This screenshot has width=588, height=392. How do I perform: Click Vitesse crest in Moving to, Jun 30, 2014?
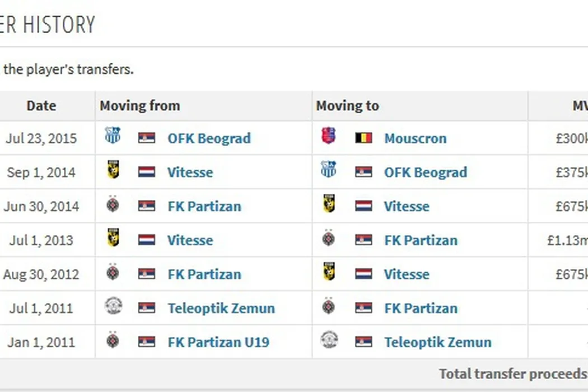tap(329, 204)
